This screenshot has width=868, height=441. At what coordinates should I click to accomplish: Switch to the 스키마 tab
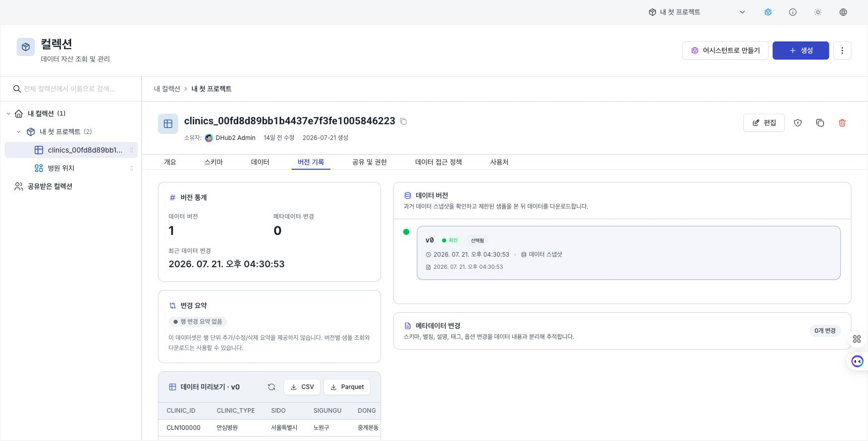point(213,162)
